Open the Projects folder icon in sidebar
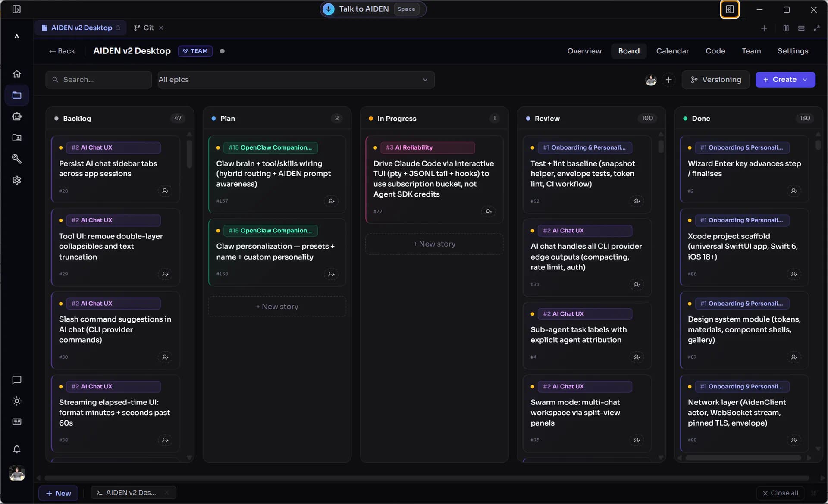 [x=17, y=95]
